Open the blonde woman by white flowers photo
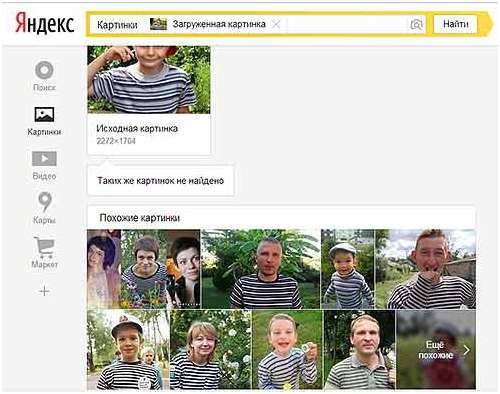 [x=211, y=350]
